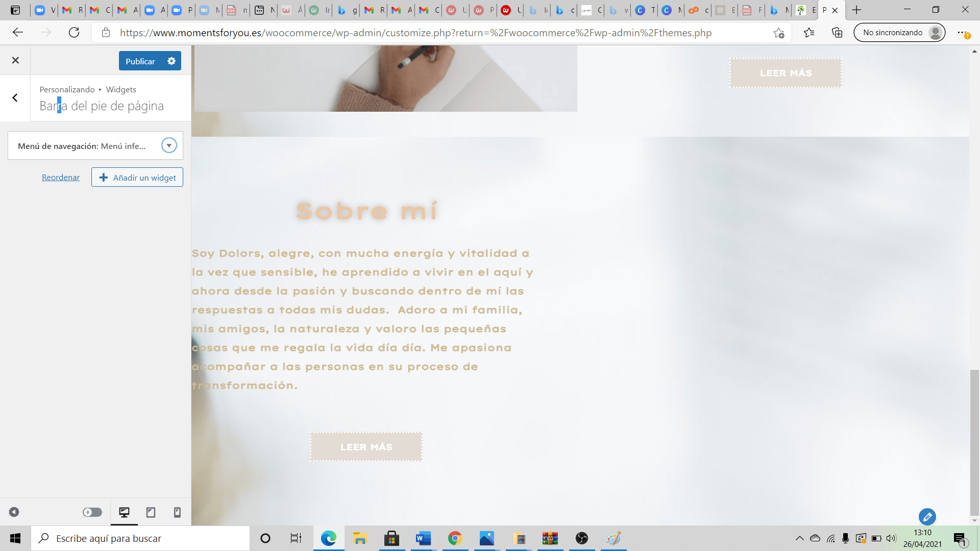Hide the Customizer controls with the collapse icon
The width and height of the screenshot is (980, 551).
click(x=14, y=512)
